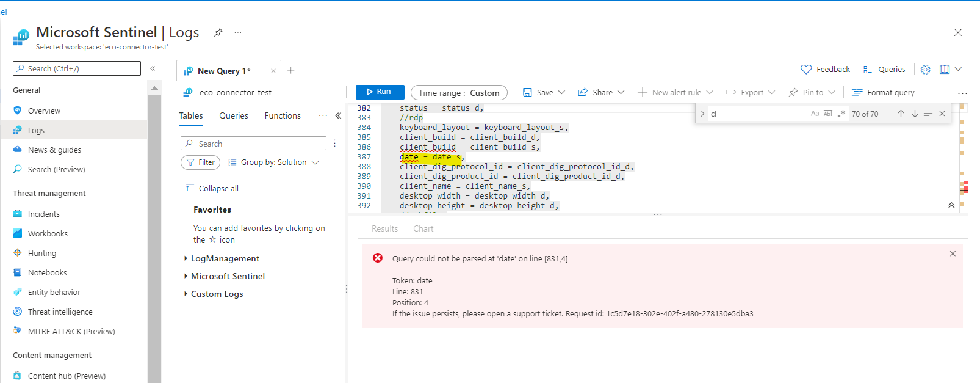Open the ellipsis beside the Functions tab

(323, 115)
